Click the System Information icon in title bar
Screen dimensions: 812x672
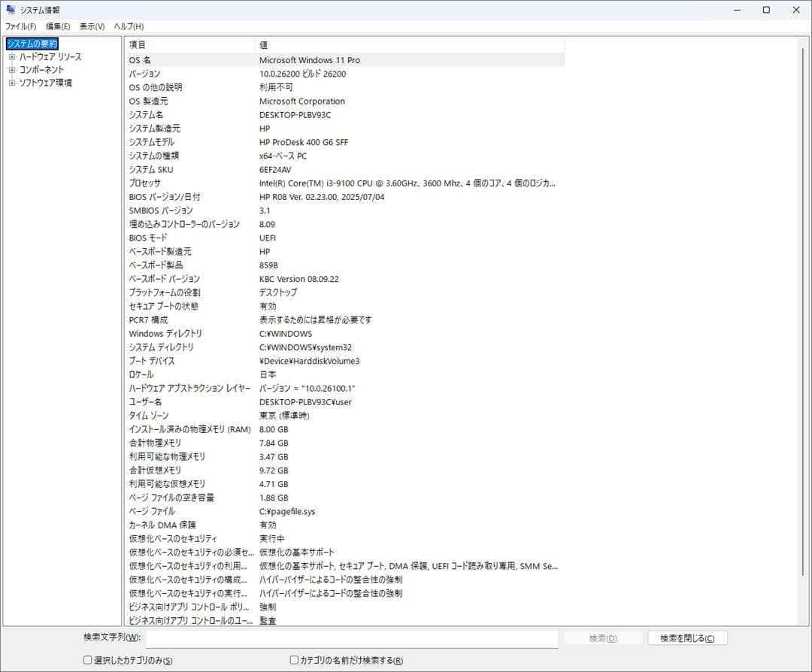(10, 10)
